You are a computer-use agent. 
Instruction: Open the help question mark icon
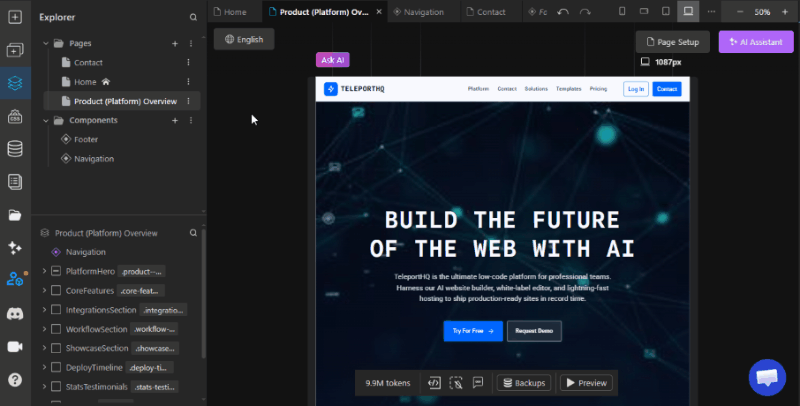click(x=15, y=379)
